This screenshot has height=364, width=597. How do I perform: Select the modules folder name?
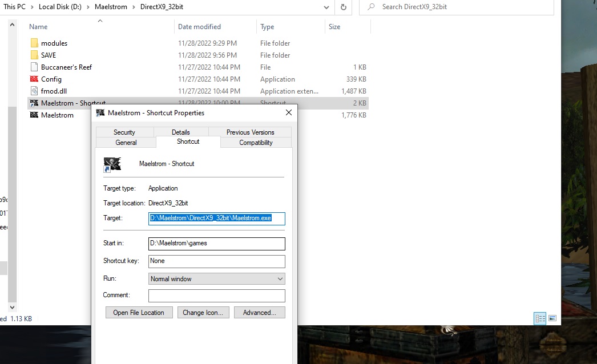point(54,43)
